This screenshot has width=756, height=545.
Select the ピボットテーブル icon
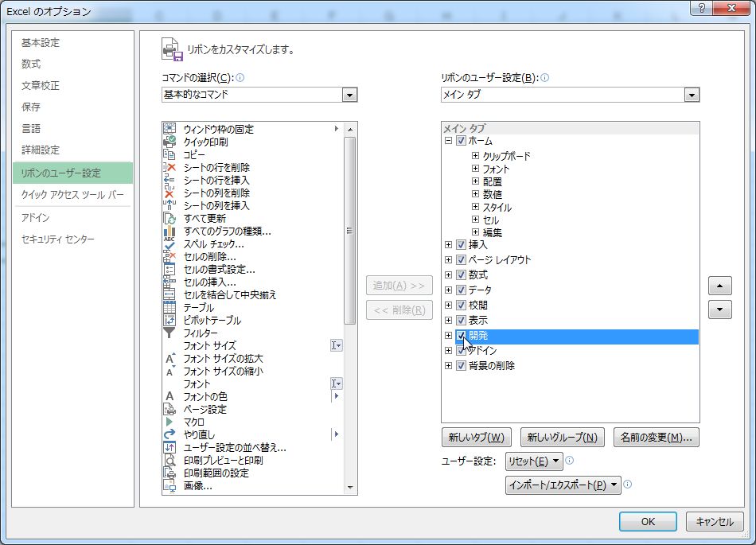point(170,320)
